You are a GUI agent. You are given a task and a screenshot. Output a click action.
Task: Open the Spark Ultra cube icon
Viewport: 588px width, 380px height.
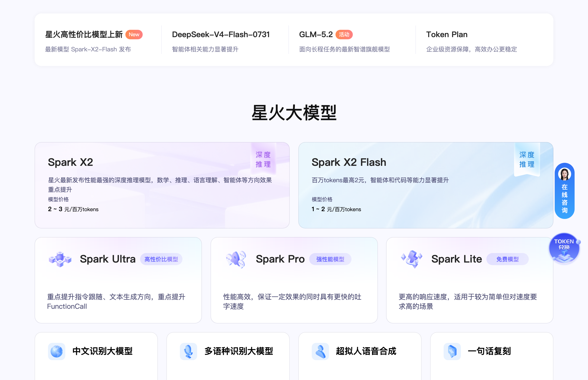(x=60, y=259)
